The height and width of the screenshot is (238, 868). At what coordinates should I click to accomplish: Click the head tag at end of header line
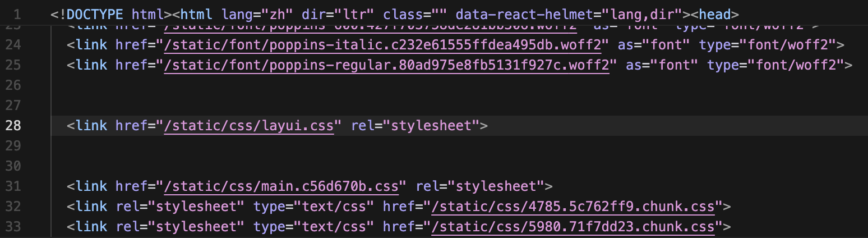click(719, 15)
